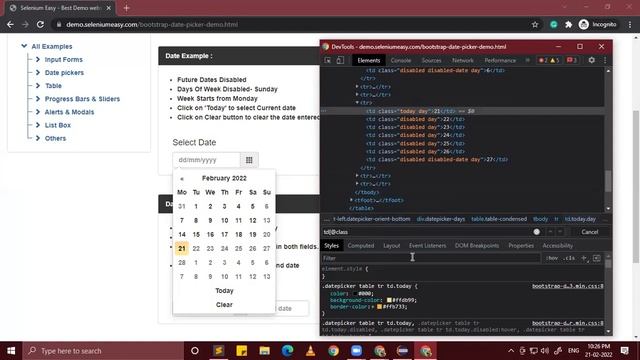Click the #ffdb99 background-color swatch
Image resolution: width=640 pixels, height=360 pixels.
[389, 300]
